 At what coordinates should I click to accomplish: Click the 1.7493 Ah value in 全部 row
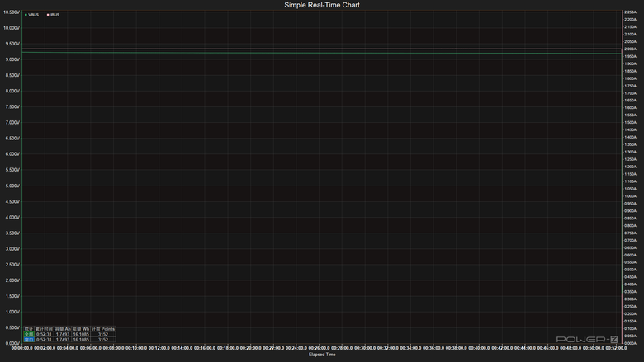click(63, 334)
